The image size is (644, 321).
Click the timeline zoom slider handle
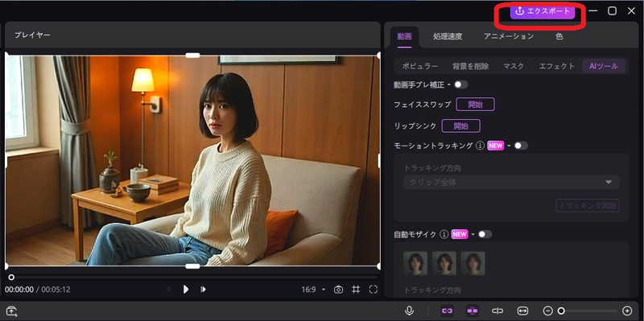pos(561,311)
